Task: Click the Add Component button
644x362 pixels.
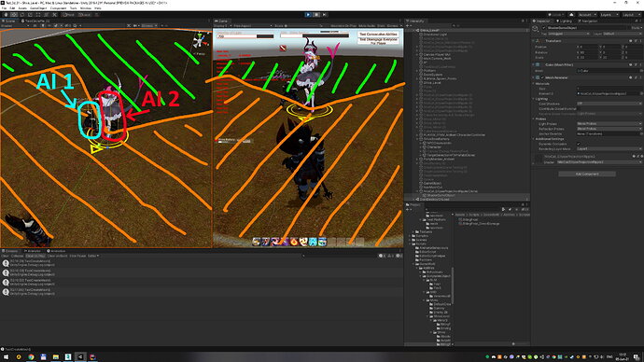Action: click(587, 174)
